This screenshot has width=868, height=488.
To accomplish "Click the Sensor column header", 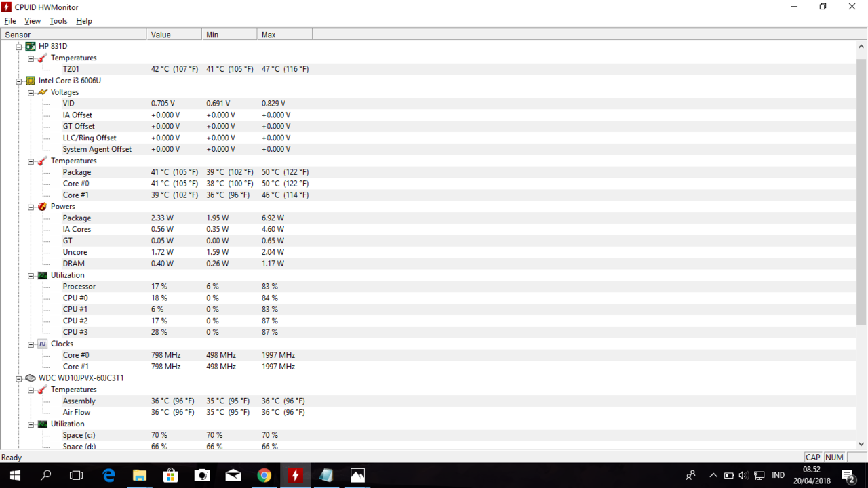I will coord(73,35).
